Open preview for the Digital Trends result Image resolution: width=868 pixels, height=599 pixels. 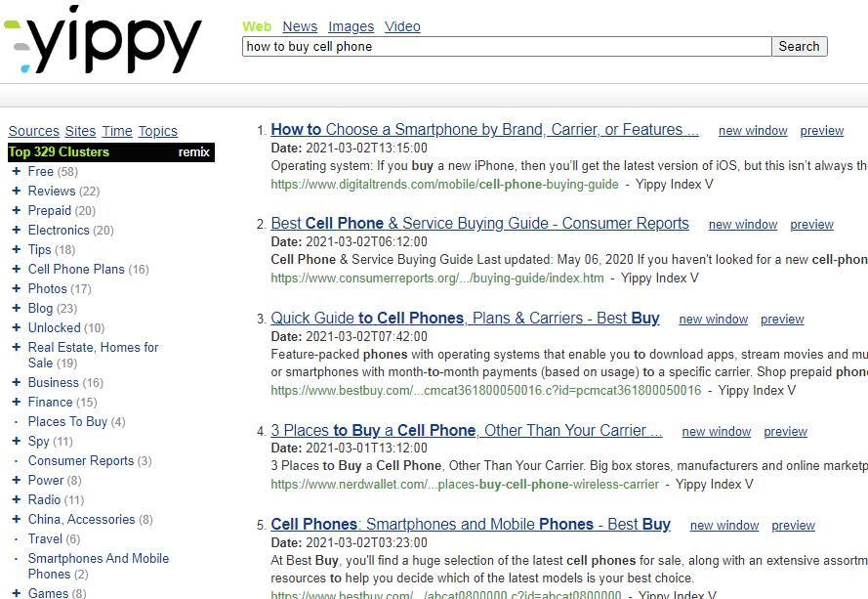tap(821, 131)
